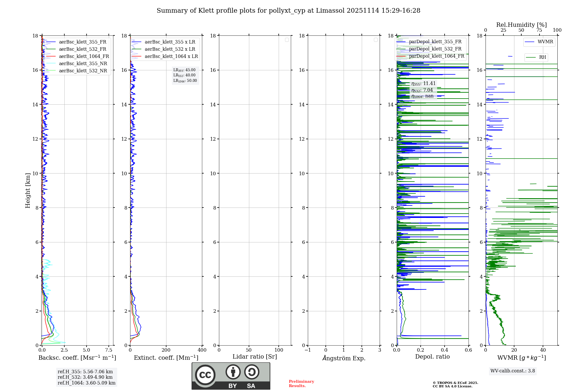The image size is (577, 392).
Task: Click the Creative Commons CC logo icon
Action: [x=205, y=375]
